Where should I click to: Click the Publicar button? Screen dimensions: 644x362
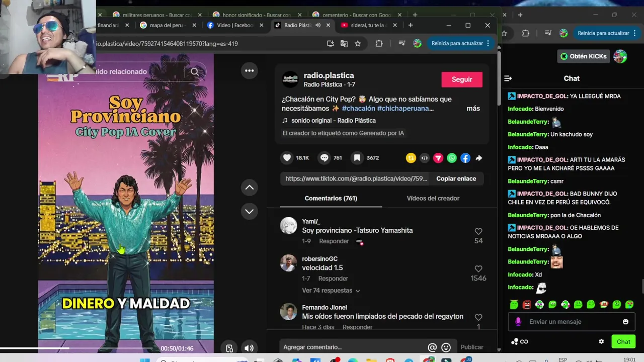472,347
